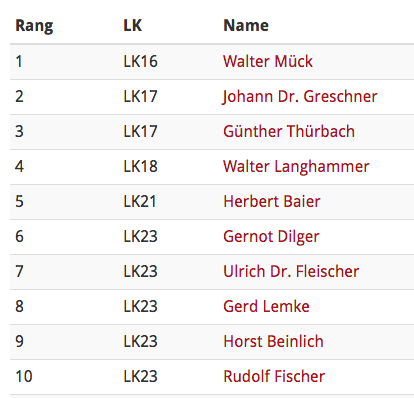Click the Name column header
414x398 pixels.
[x=246, y=25]
